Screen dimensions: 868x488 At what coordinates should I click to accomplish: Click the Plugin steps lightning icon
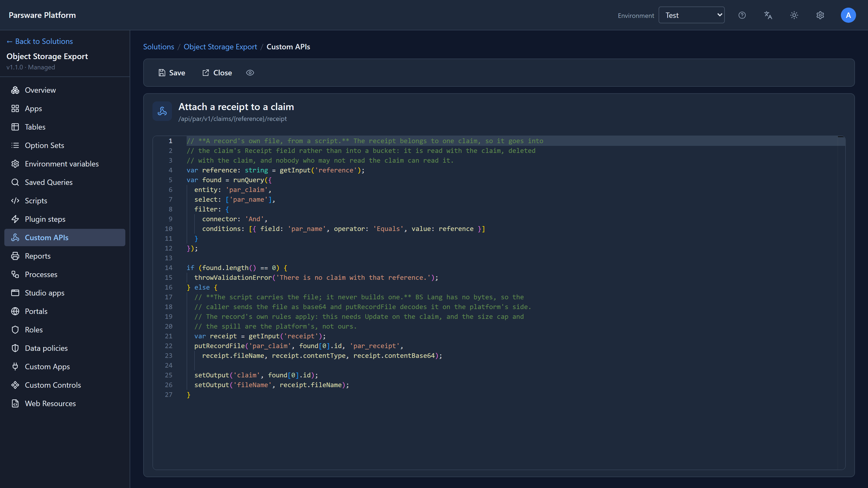[15, 219]
